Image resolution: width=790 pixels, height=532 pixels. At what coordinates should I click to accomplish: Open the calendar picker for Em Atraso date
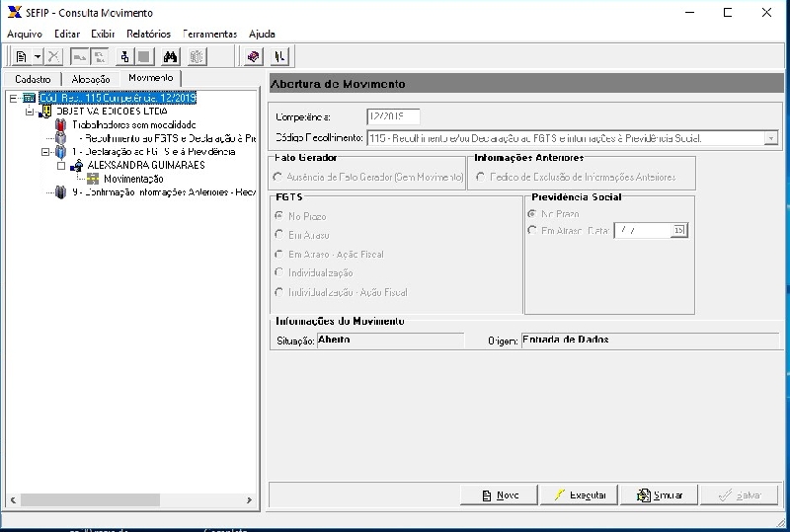point(679,230)
